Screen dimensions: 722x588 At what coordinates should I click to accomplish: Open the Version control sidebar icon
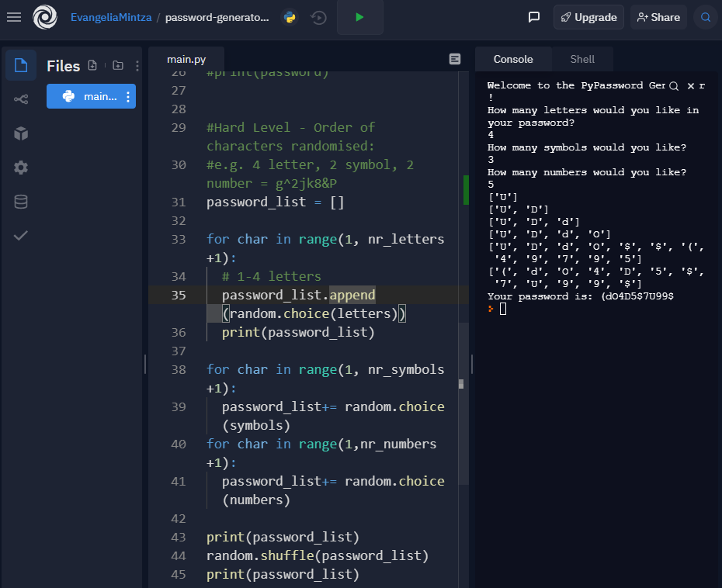coord(21,99)
